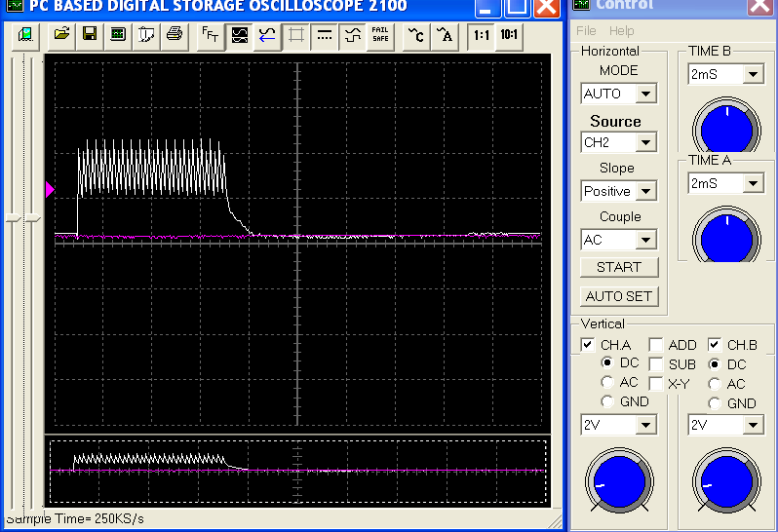Open the TIME B dropdown showing 2mS

pyautogui.click(x=753, y=75)
